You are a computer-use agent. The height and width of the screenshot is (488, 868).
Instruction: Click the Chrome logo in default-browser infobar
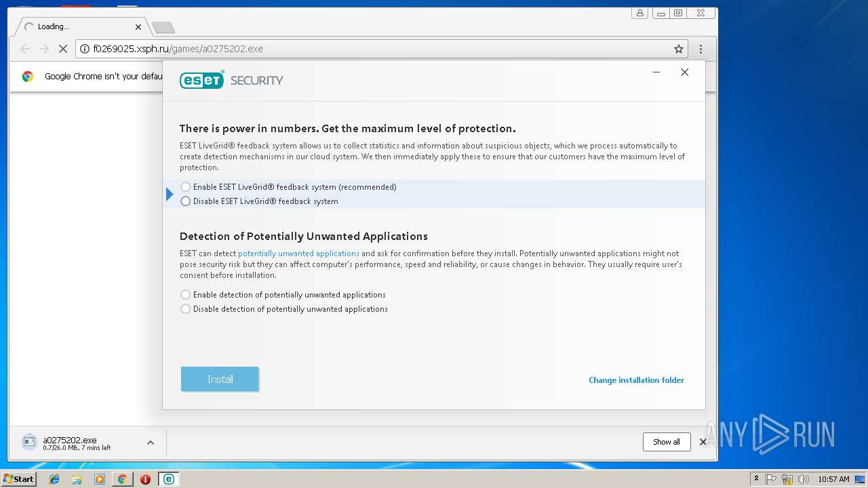pos(28,77)
